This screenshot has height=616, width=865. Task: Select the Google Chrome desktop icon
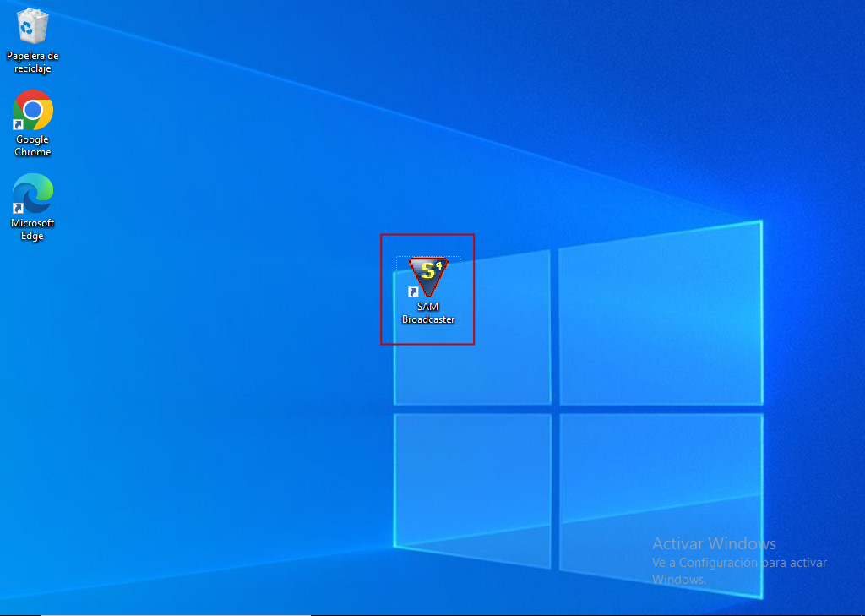[33, 110]
